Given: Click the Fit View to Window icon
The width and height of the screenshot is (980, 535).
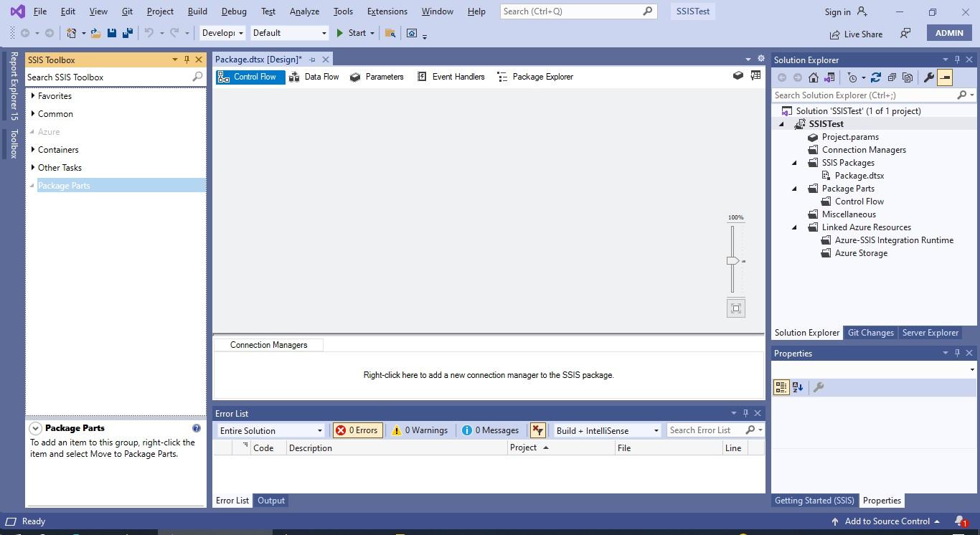Looking at the screenshot, I should click(x=736, y=308).
